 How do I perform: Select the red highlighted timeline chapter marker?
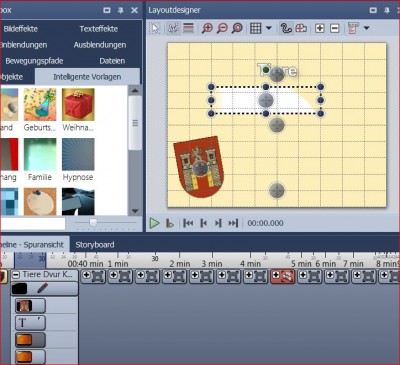282,276
